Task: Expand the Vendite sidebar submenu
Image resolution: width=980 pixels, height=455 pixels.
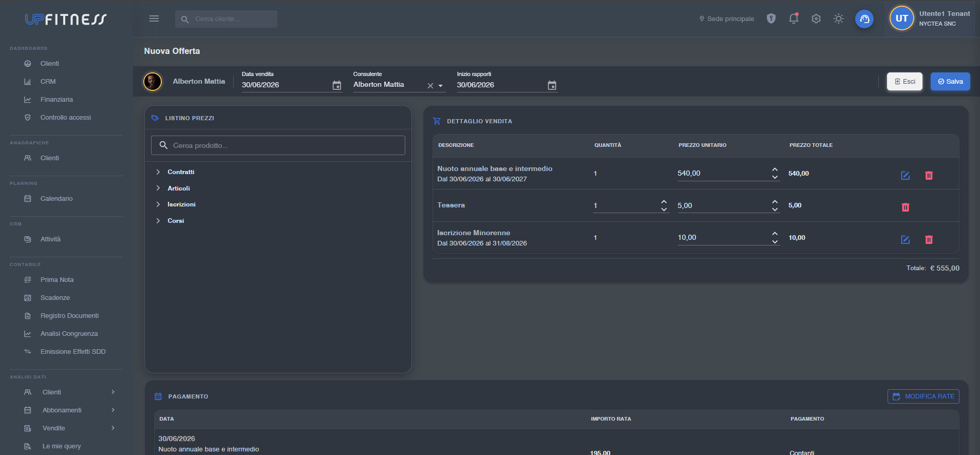Action: 113,428
